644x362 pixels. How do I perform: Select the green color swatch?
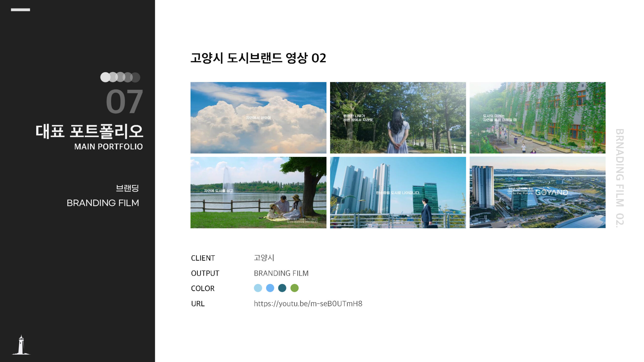coord(294,288)
